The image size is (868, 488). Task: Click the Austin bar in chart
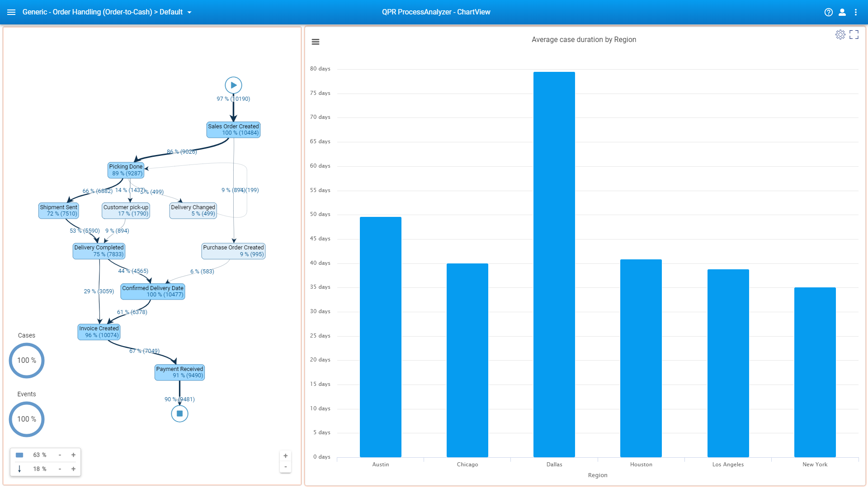tap(381, 337)
